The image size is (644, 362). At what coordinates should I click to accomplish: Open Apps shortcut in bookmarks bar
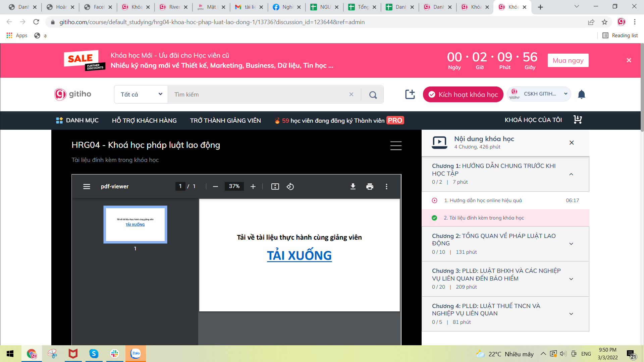17,36
